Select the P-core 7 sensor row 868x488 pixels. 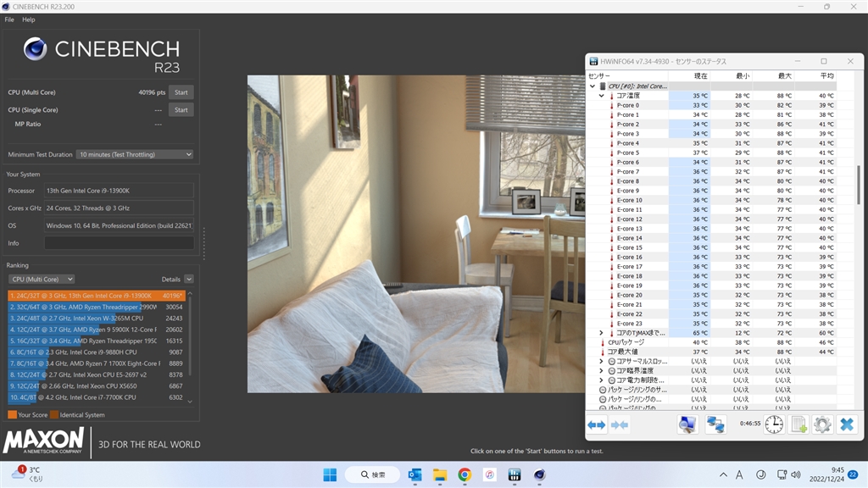tap(712, 171)
